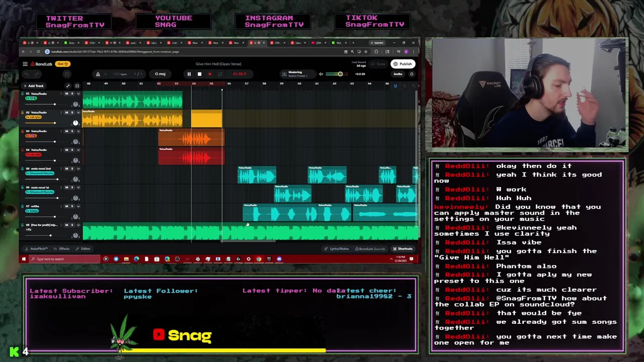Undo the last action in BandLab

[26, 74]
